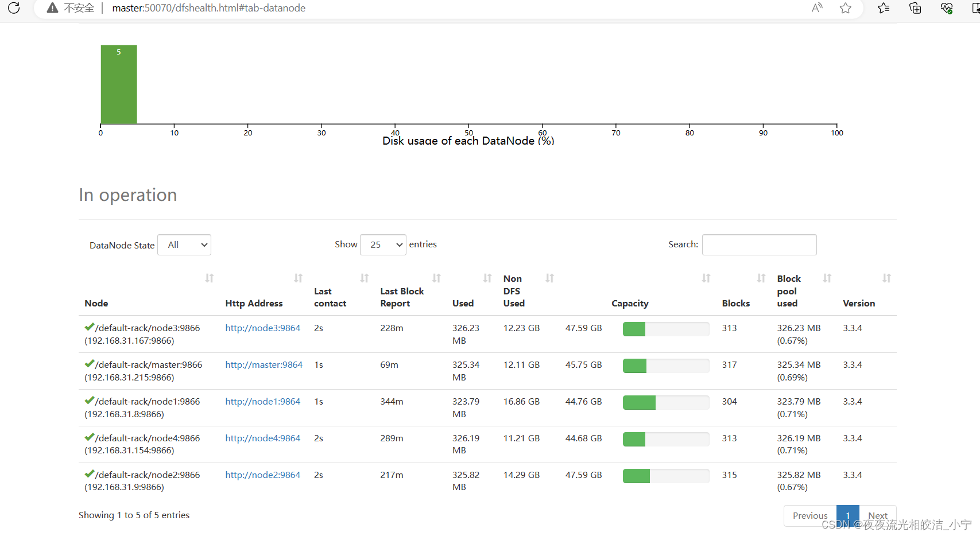Open the http://node3:9864 link
980x536 pixels.
click(x=263, y=328)
